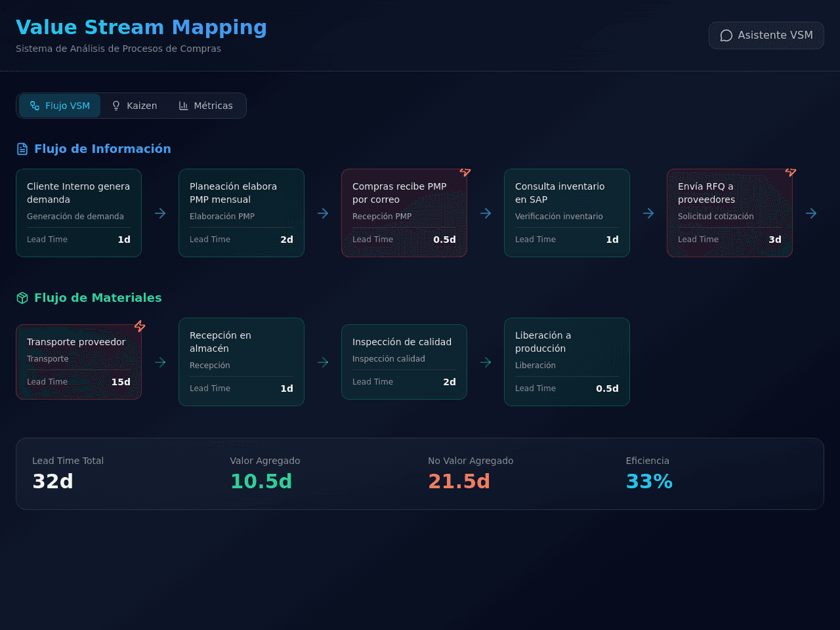Switch to the Flujo VSM tab
Image resolution: width=840 pixels, height=630 pixels.
click(60, 106)
